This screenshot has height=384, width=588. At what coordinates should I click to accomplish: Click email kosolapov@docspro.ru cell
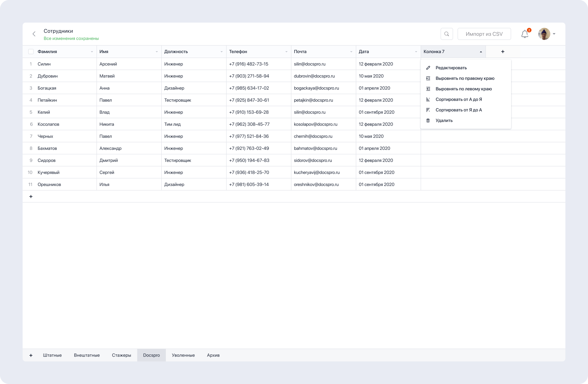324,124
